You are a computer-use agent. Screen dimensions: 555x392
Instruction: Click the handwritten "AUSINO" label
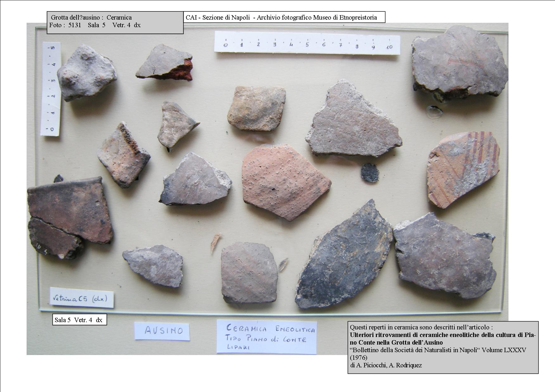click(x=162, y=331)
